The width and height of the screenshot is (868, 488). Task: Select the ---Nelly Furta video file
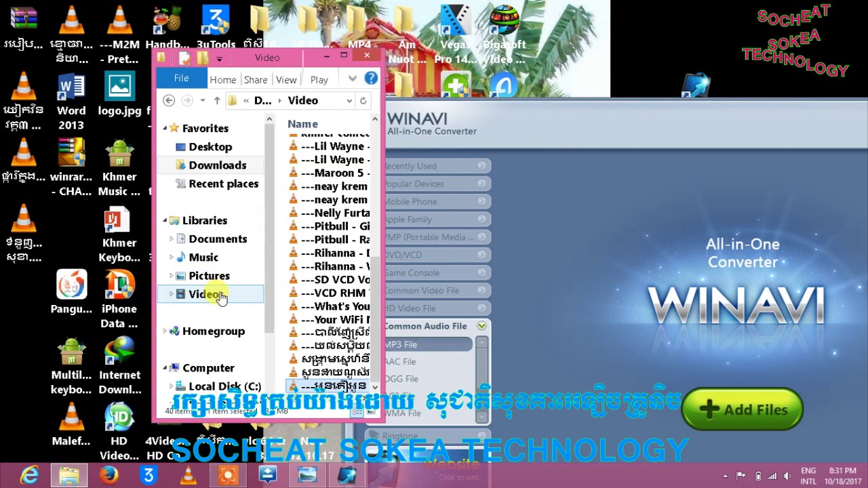[329, 213]
